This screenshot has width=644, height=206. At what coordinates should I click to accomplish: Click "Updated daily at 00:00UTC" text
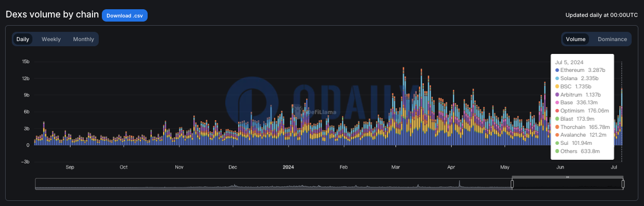(x=601, y=15)
